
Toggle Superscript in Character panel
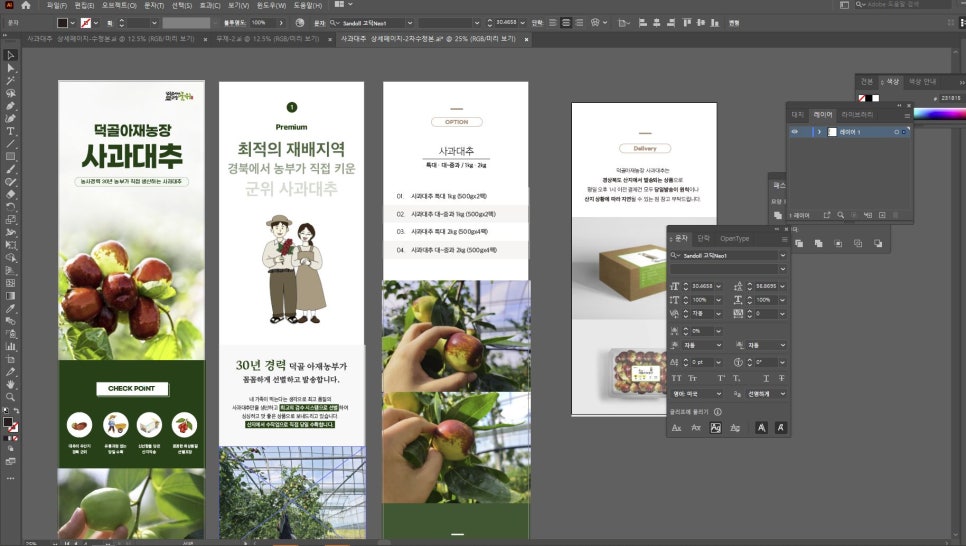[x=721, y=378]
